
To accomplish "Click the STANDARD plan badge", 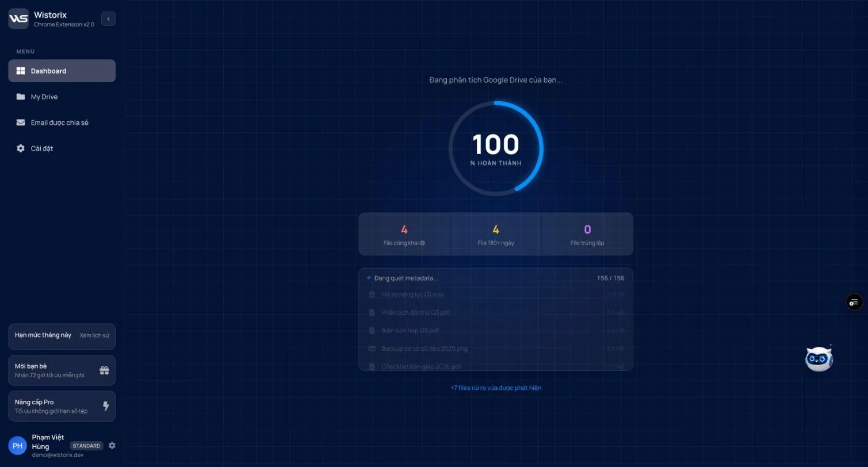I will pos(86,446).
